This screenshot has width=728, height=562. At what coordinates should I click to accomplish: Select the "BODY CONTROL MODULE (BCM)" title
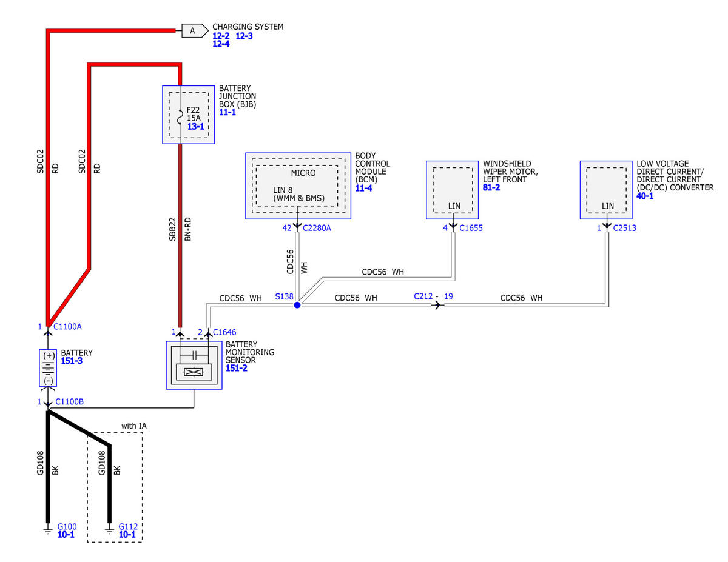coord(372,168)
